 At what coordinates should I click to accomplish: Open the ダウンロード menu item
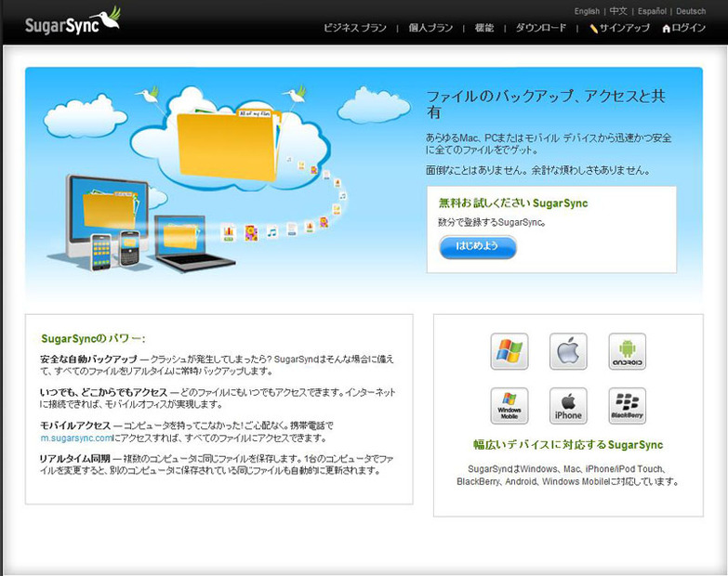(x=541, y=28)
